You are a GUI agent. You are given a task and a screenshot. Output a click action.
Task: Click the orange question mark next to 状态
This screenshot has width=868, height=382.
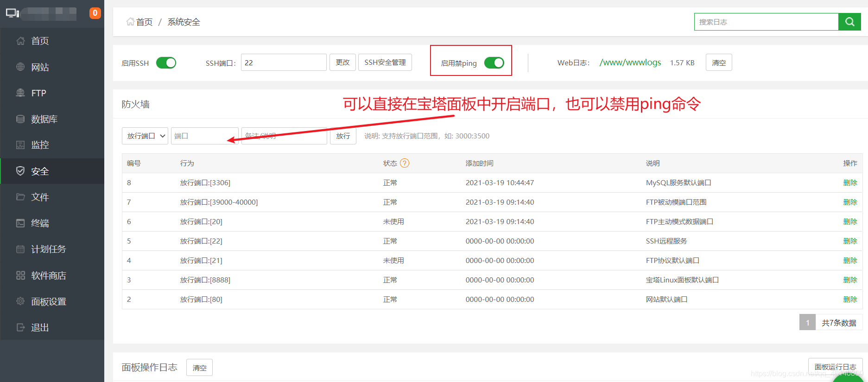point(405,163)
